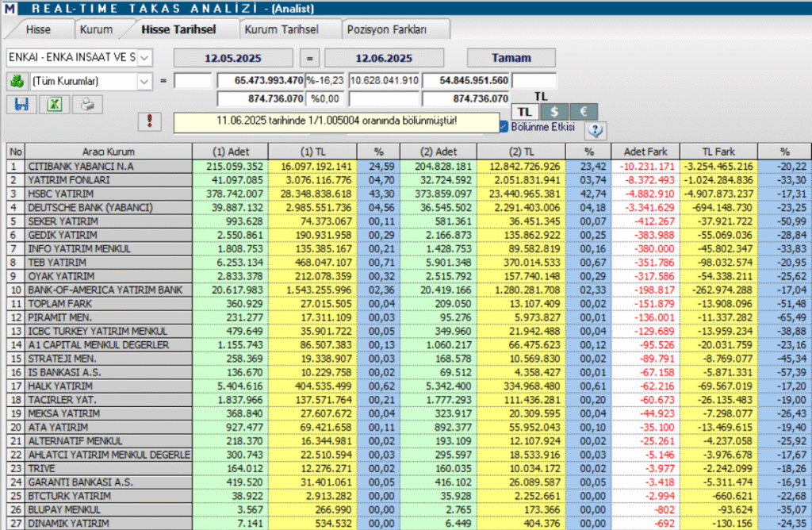Toggle the Bölünme Etkisi checkbox
The width and height of the screenshot is (812, 530).
click(504, 127)
